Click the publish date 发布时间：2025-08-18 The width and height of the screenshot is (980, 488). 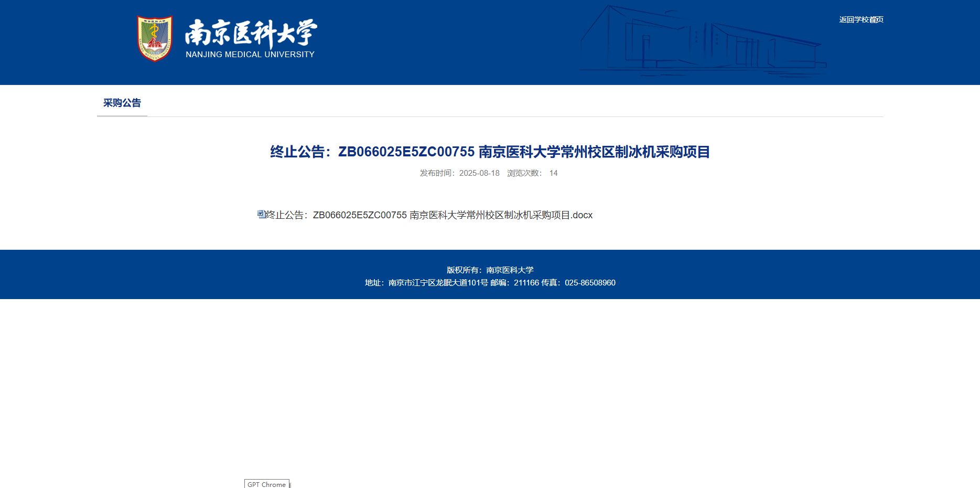pos(459,173)
